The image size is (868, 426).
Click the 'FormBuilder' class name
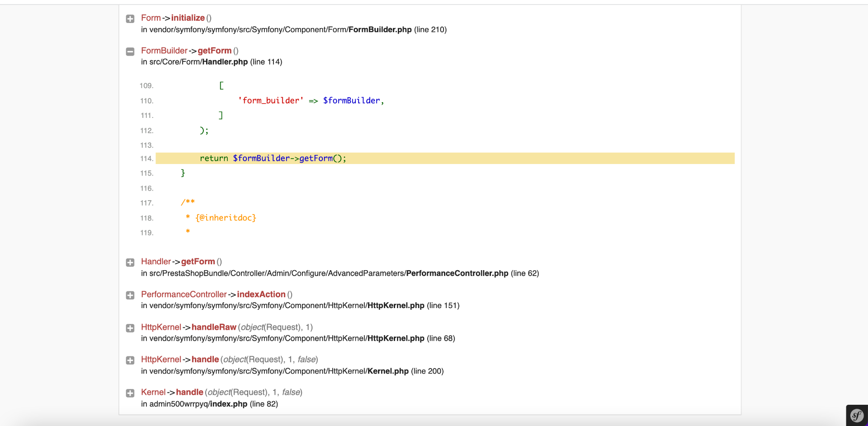coord(164,51)
